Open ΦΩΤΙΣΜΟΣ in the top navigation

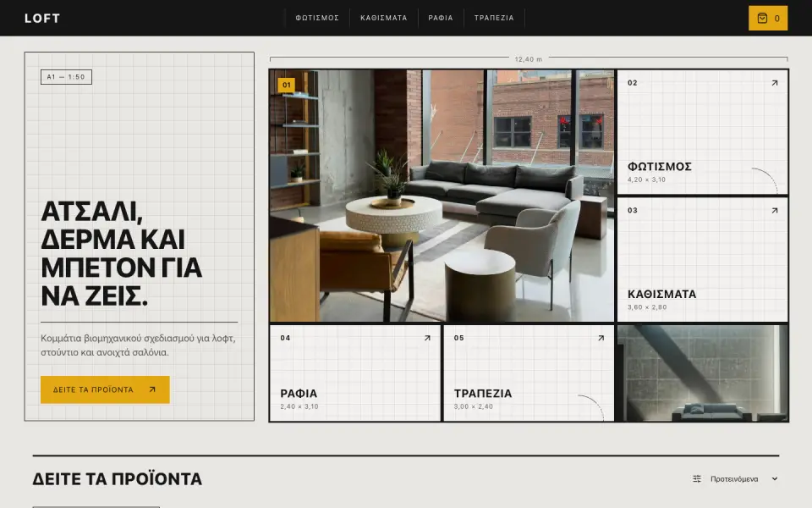click(317, 18)
